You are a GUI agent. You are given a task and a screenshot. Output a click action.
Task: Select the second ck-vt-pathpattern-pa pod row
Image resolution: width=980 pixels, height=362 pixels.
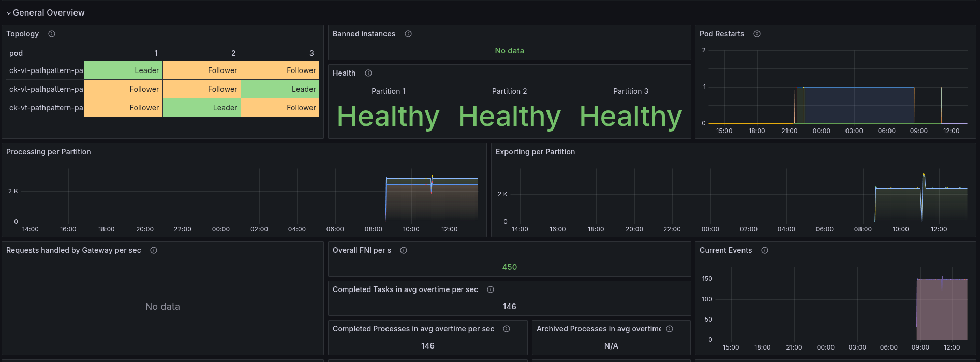46,89
